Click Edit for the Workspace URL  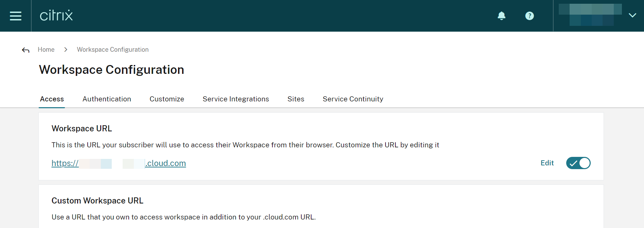point(547,163)
